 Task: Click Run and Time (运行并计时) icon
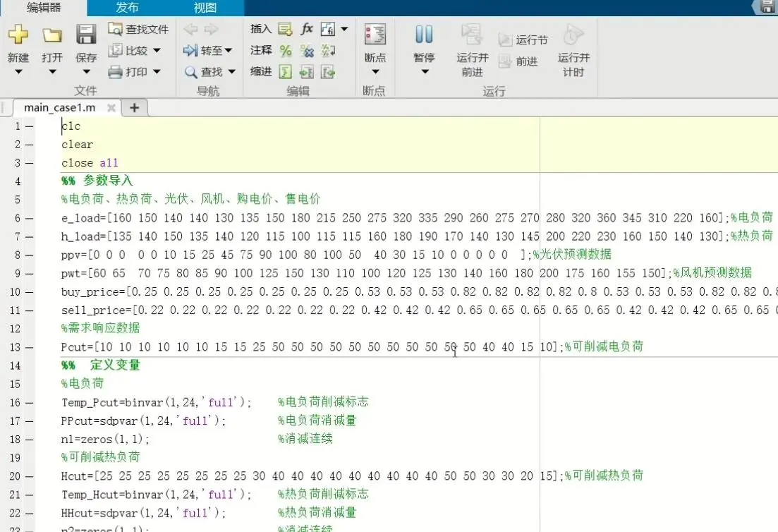tap(573, 35)
